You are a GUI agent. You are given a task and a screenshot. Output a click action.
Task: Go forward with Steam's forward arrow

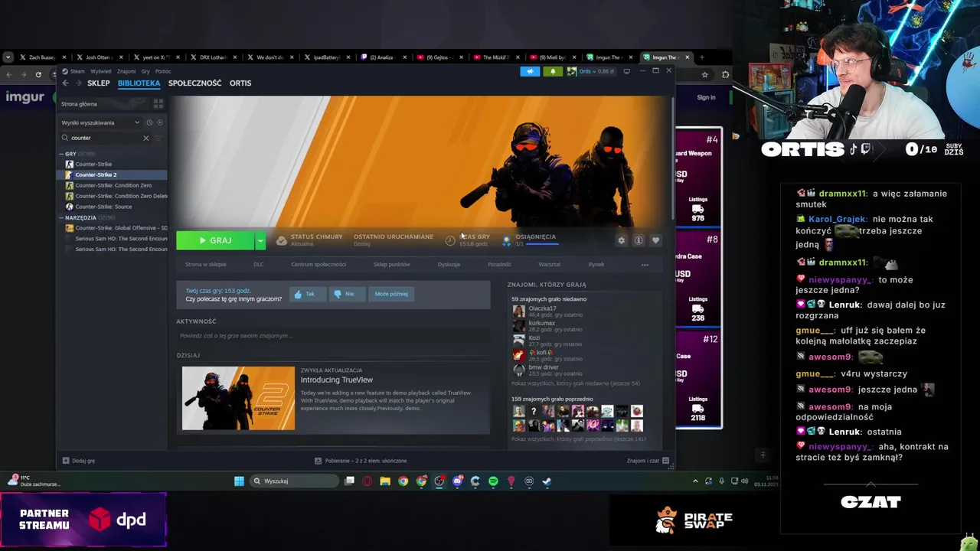77,83
